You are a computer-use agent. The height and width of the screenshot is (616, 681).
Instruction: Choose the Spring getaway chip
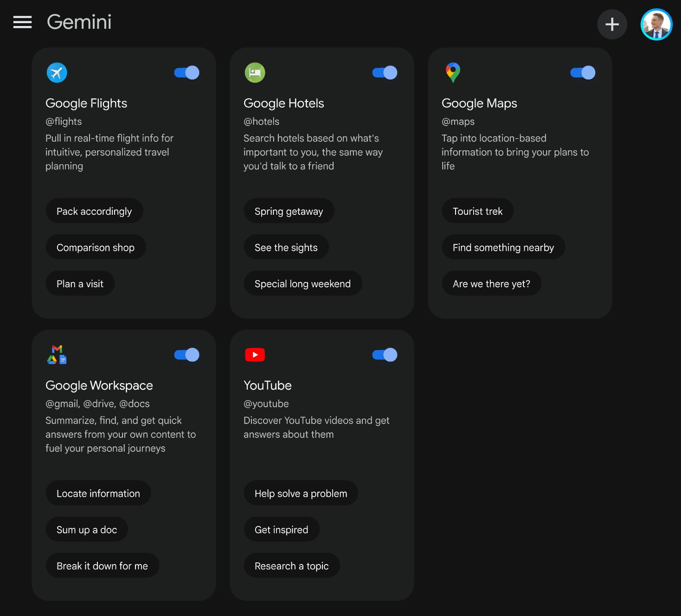(289, 212)
